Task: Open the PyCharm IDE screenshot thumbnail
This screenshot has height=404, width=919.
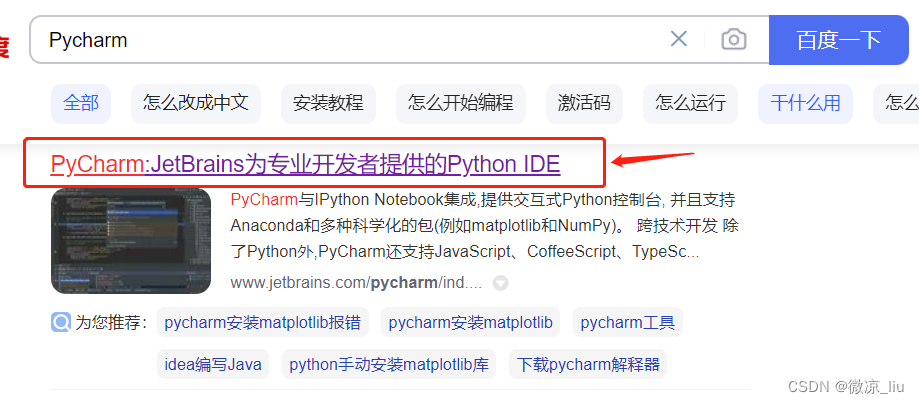Action: [x=131, y=241]
